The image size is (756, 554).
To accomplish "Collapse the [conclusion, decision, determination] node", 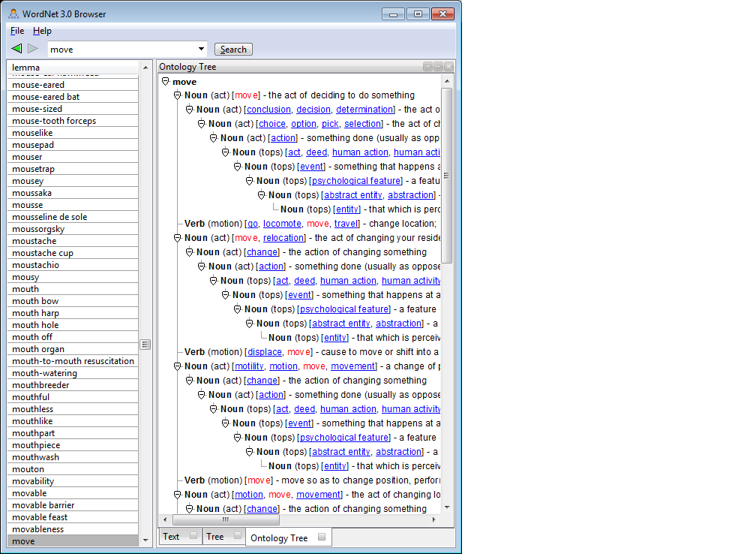I will (190, 110).
